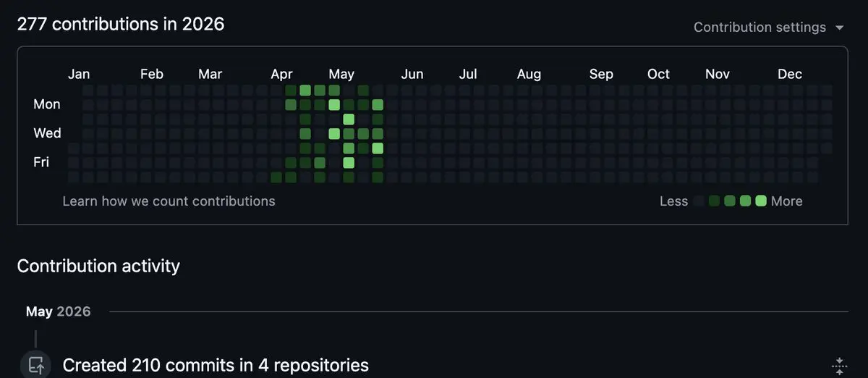Click the 'May 2026' timeline label
This screenshot has width=868, height=378.
(x=59, y=311)
